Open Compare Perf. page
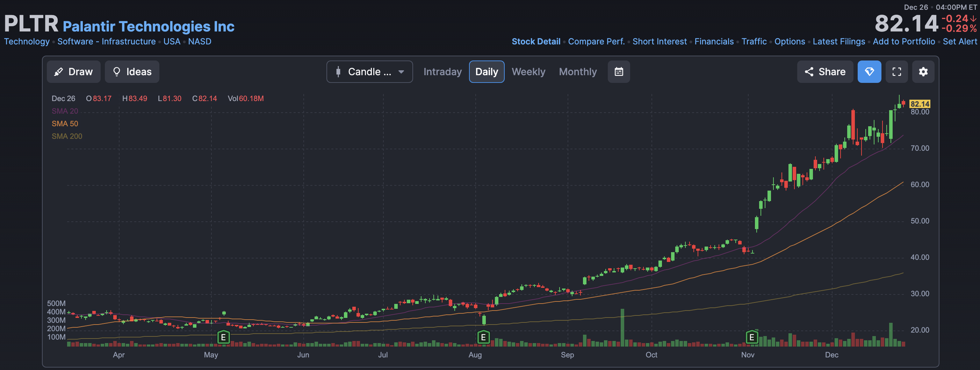This screenshot has width=980, height=370. (597, 42)
